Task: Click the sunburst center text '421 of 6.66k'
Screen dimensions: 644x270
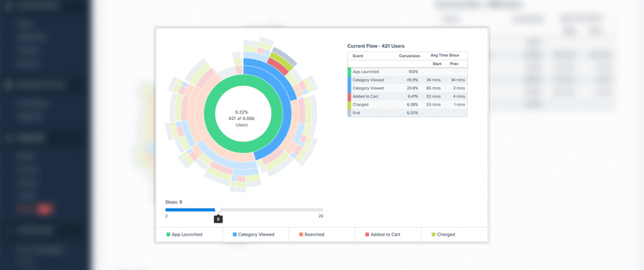Action: coord(242,119)
